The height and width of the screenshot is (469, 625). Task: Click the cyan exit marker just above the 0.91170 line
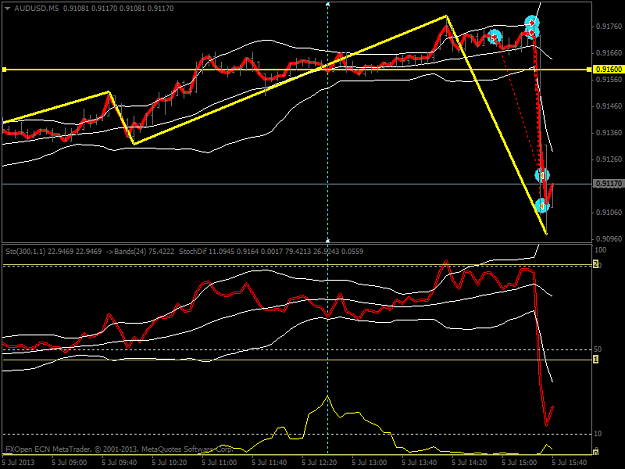pyautogui.click(x=542, y=175)
